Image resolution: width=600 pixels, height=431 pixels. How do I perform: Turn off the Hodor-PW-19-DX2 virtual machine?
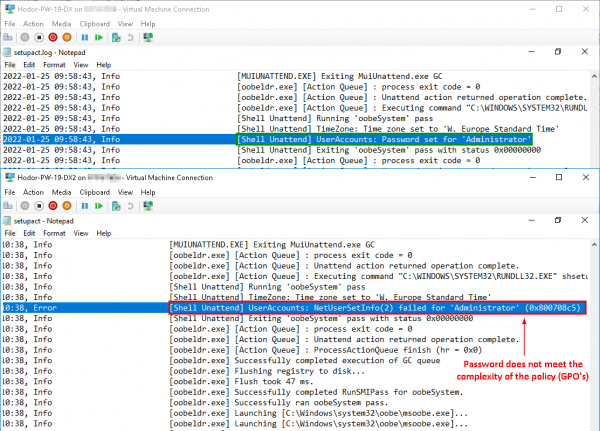point(39,206)
